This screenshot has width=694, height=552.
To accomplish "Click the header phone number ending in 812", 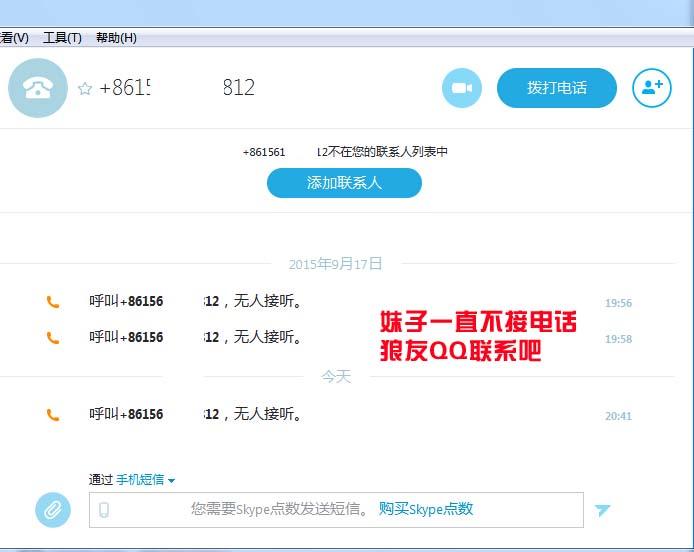I will 177,87.
